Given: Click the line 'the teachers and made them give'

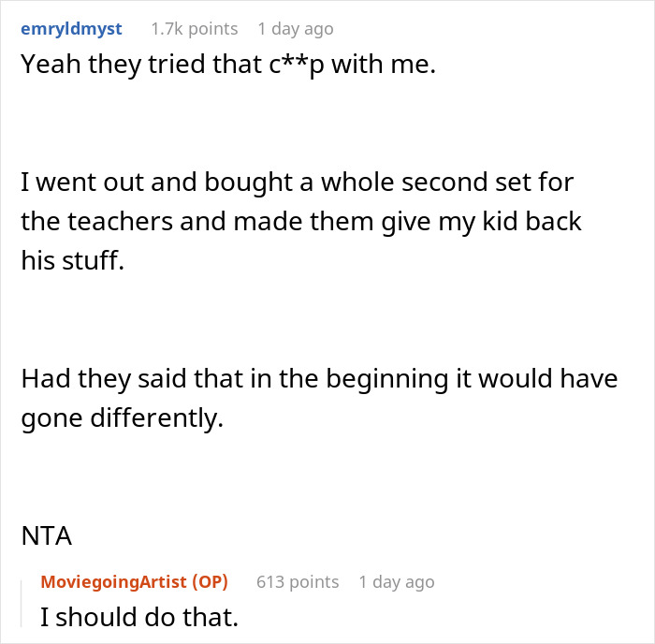Looking at the screenshot, I should point(300,222).
